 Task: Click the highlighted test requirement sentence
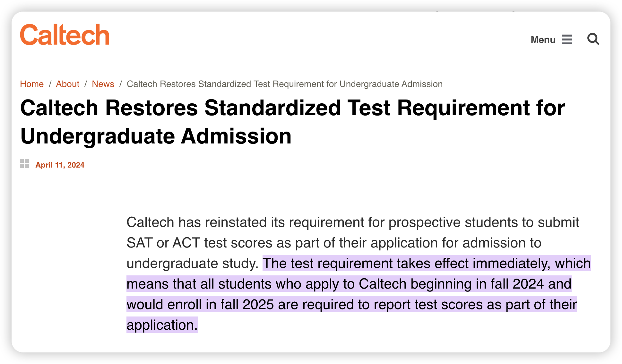359,294
